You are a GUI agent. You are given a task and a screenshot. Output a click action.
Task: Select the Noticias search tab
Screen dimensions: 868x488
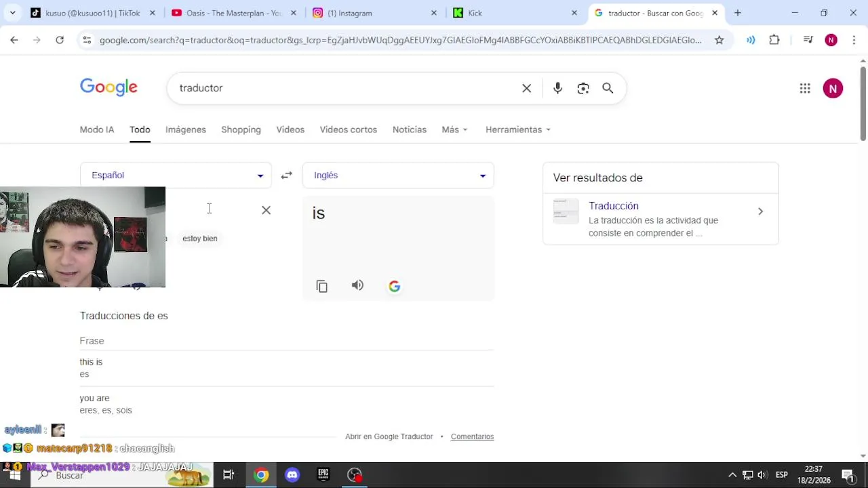410,129
